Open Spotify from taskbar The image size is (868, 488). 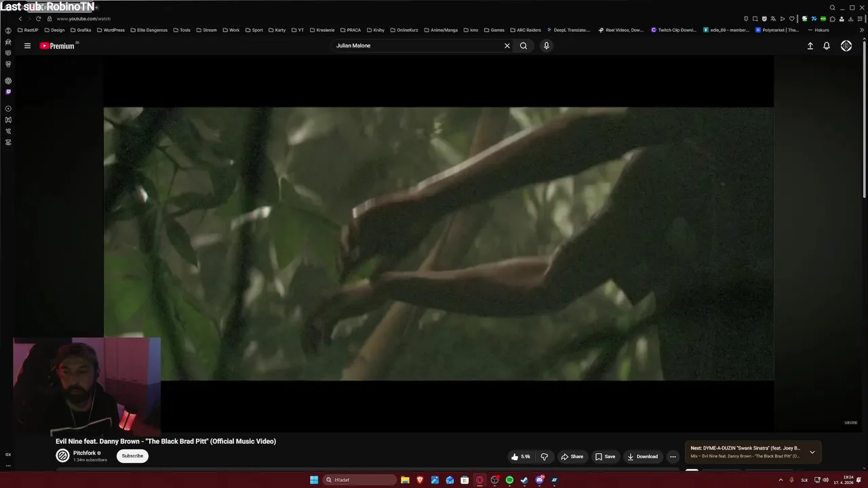click(509, 480)
